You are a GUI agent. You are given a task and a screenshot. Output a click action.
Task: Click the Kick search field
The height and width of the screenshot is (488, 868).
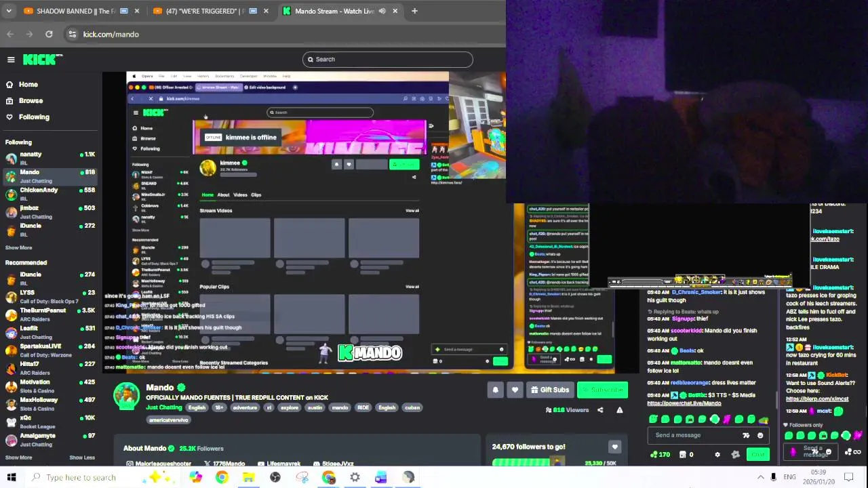[x=388, y=59]
